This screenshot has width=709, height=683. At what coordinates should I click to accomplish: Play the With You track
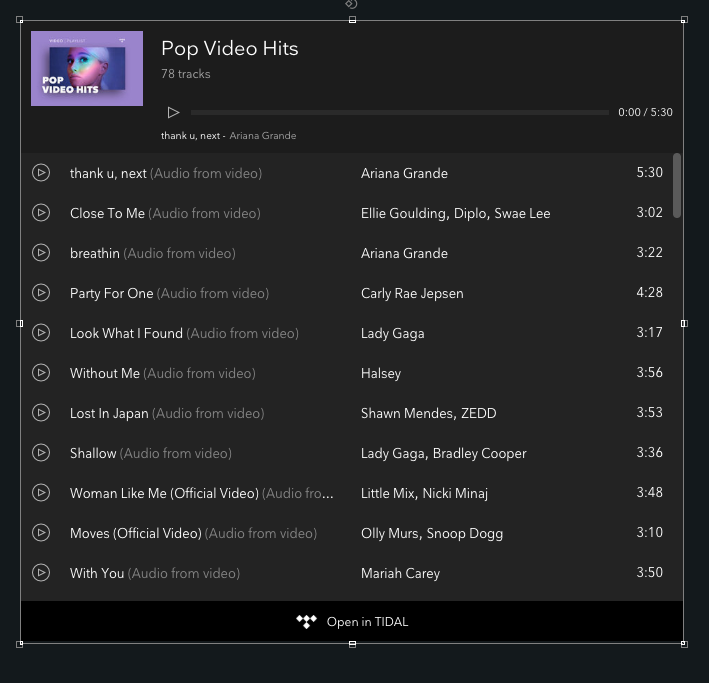[41, 573]
